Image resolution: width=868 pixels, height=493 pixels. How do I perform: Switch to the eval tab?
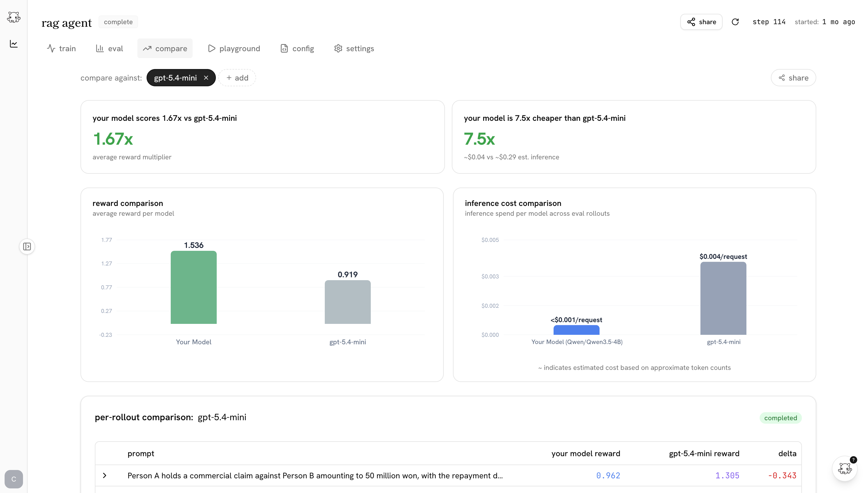click(109, 48)
